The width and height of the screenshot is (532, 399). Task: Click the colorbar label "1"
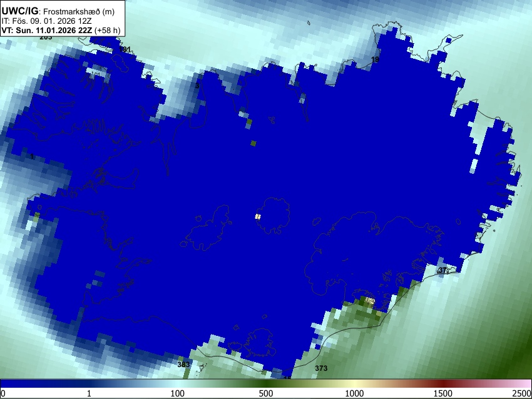(x=89, y=393)
